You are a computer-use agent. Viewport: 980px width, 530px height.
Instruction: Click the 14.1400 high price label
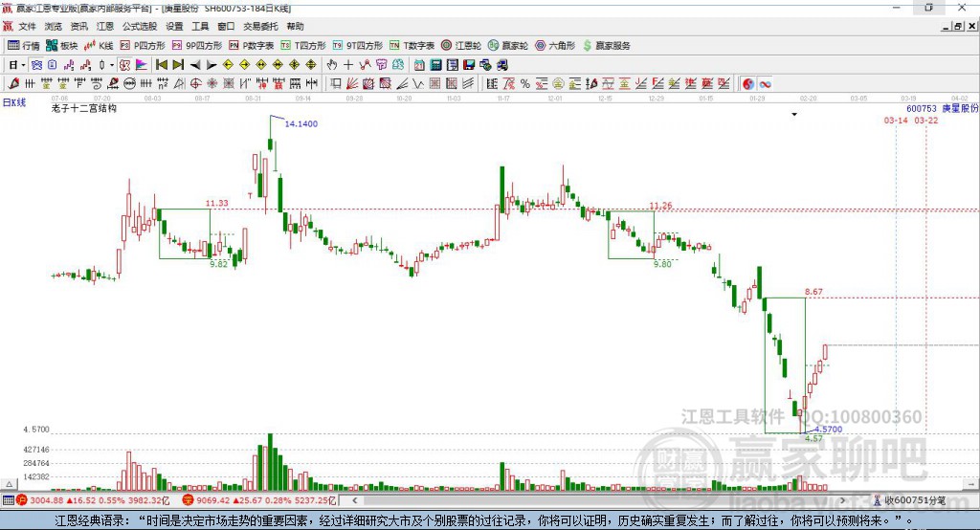click(x=301, y=123)
